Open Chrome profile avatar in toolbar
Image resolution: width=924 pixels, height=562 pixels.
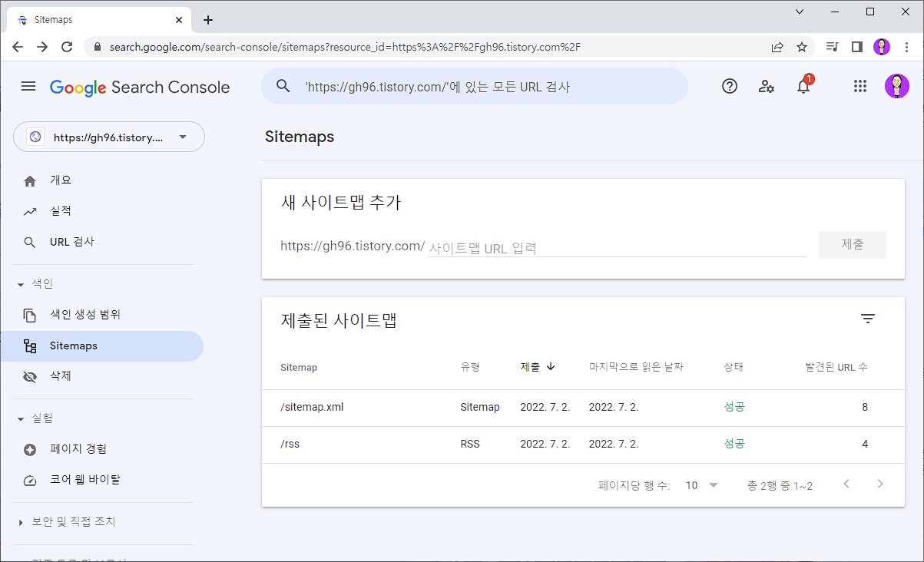[x=882, y=47]
